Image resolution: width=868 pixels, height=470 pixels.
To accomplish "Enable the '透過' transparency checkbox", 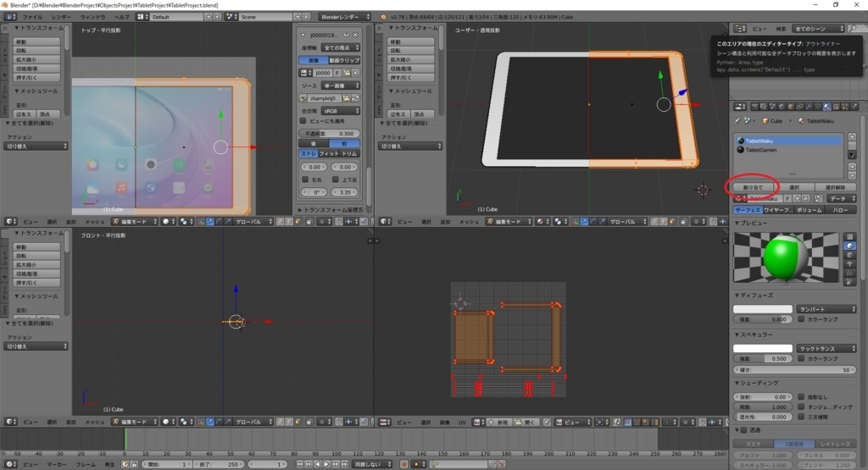I will pos(744,429).
